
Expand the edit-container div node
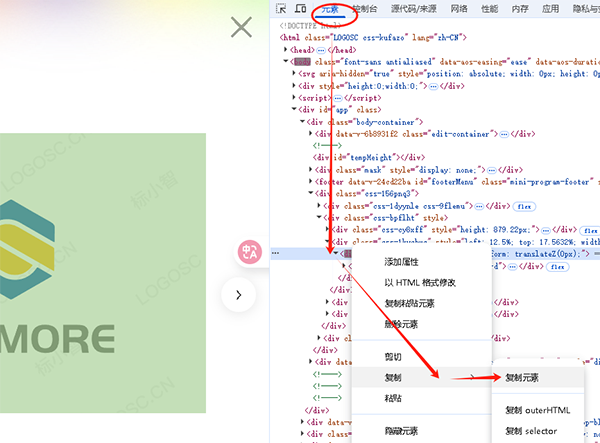click(311, 134)
